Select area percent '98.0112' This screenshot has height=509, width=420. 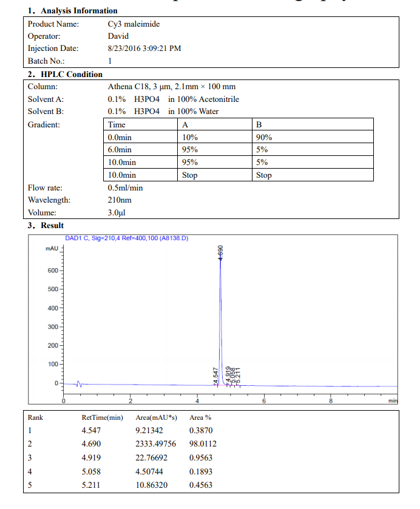203,443
